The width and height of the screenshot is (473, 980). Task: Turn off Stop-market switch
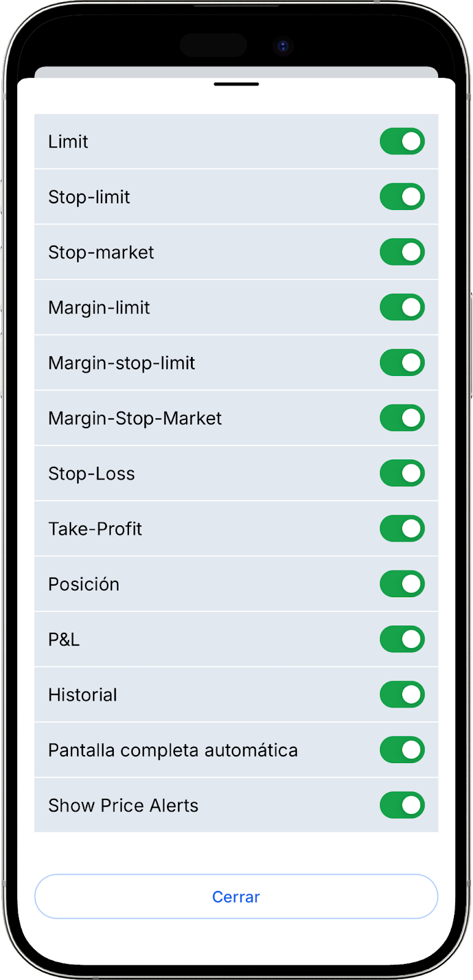coord(402,252)
